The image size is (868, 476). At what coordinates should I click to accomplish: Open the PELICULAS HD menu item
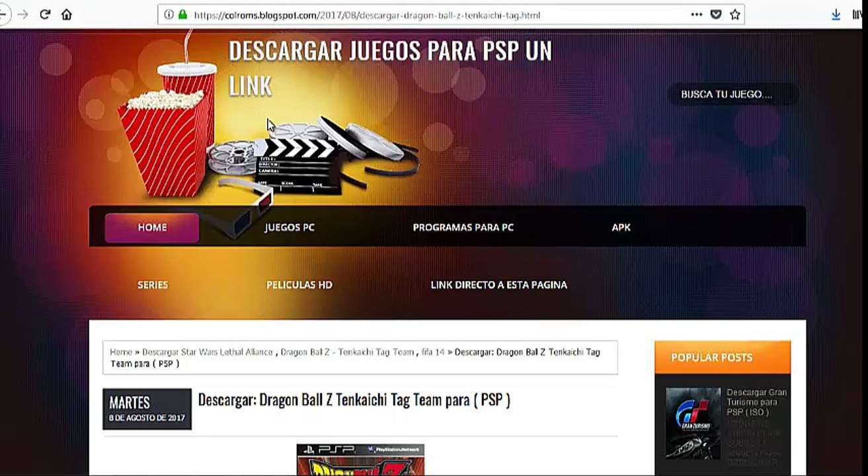point(299,285)
